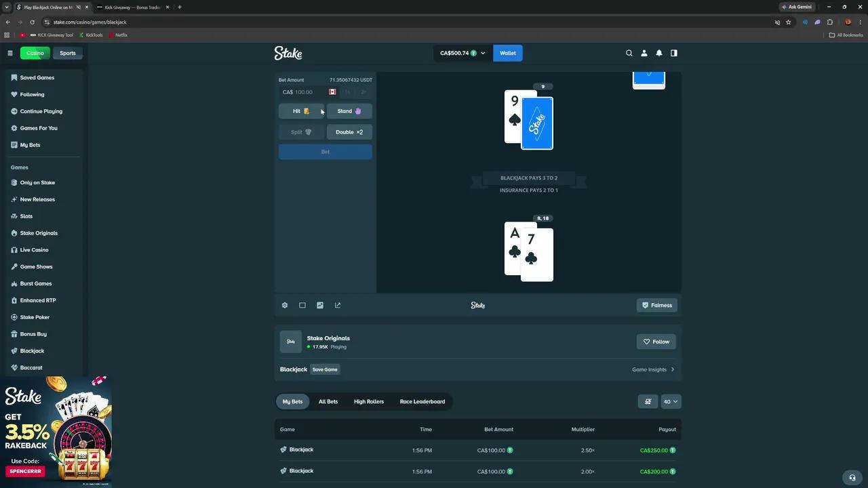Expand Game Insights chevron
Image resolution: width=868 pixels, height=488 pixels.
(673, 369)
